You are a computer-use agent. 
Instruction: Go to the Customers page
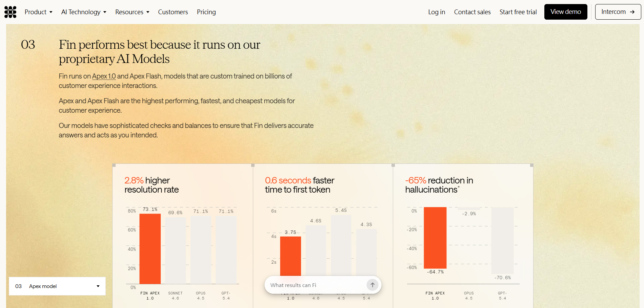[173, 12]
